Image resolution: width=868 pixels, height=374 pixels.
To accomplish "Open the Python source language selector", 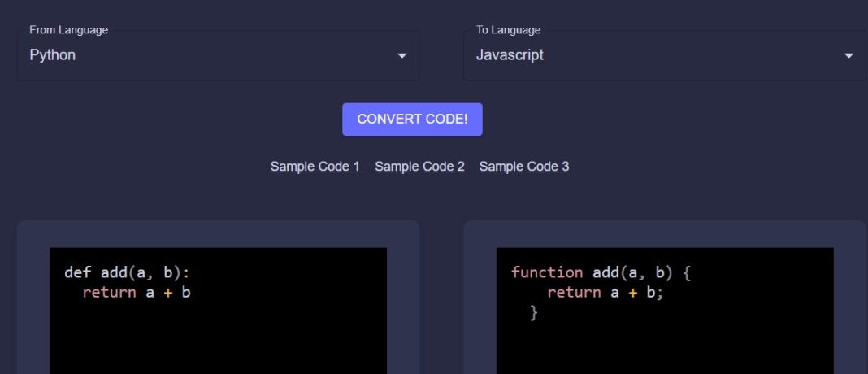I will click(x=203, y=55).
